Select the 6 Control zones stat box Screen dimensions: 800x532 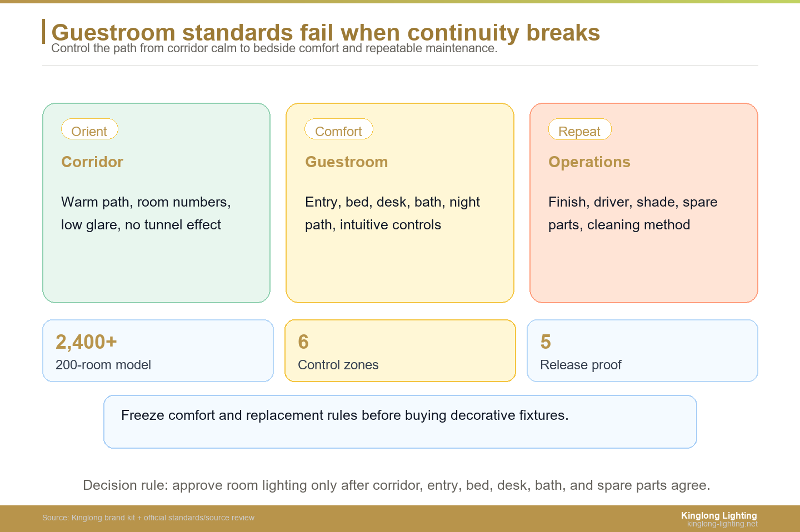400,350
